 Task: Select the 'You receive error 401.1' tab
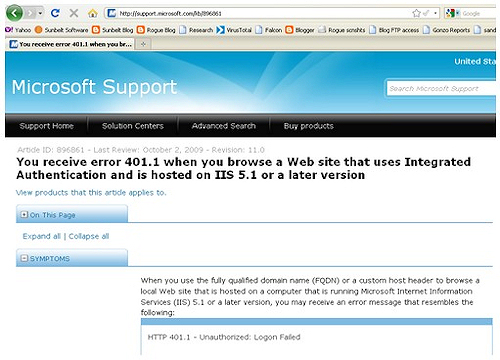point(70,44)
